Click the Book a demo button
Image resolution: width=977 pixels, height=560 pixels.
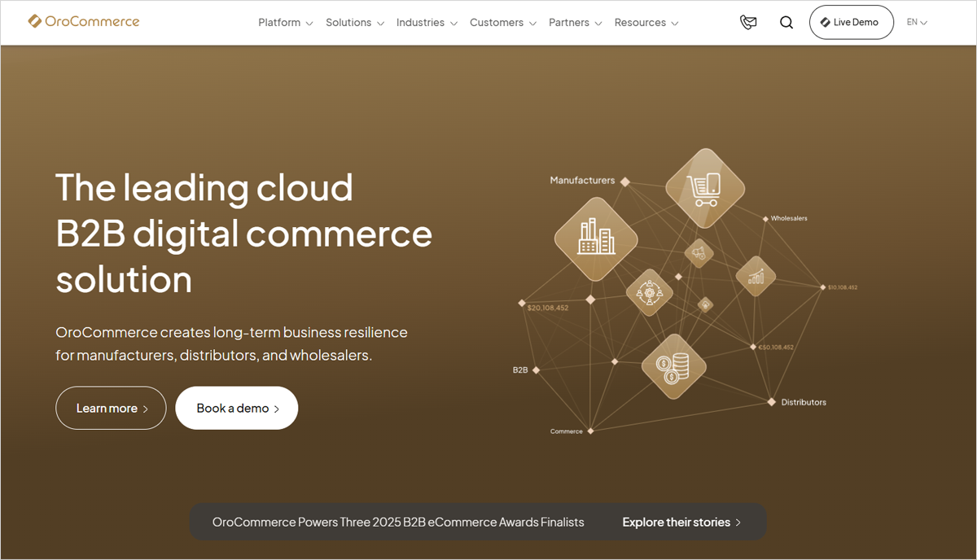(237, 409)
